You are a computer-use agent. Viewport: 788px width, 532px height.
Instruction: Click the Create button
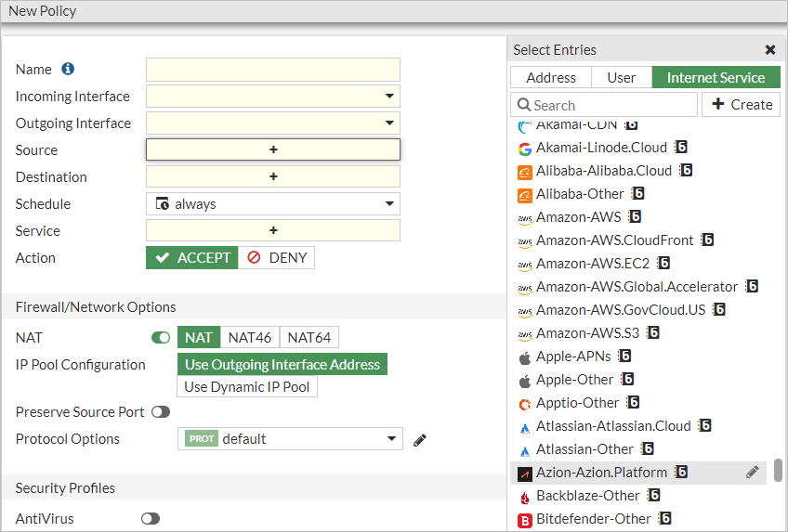[742, 104]
